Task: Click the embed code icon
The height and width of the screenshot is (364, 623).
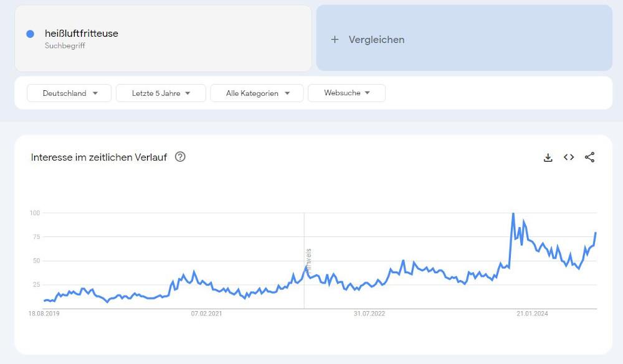Action: pyautogui.click(x=569, y=157)
